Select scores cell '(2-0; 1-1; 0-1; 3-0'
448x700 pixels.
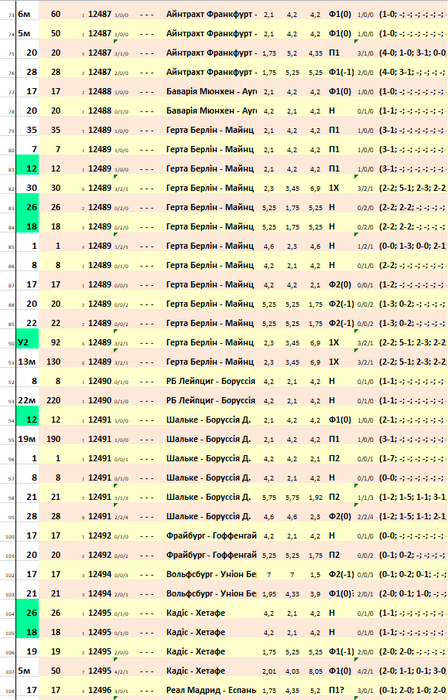click(413, 671)
